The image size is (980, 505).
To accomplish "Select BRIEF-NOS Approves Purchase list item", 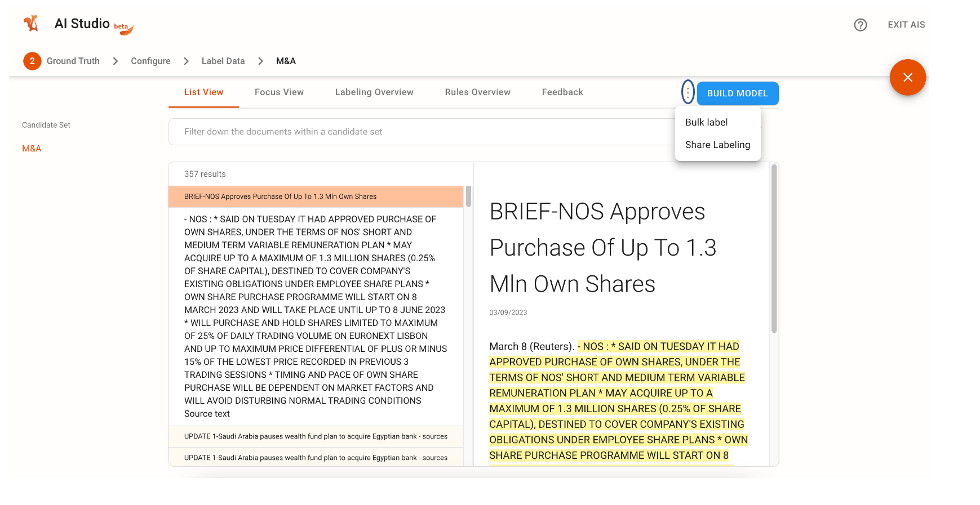I will 316,196.
